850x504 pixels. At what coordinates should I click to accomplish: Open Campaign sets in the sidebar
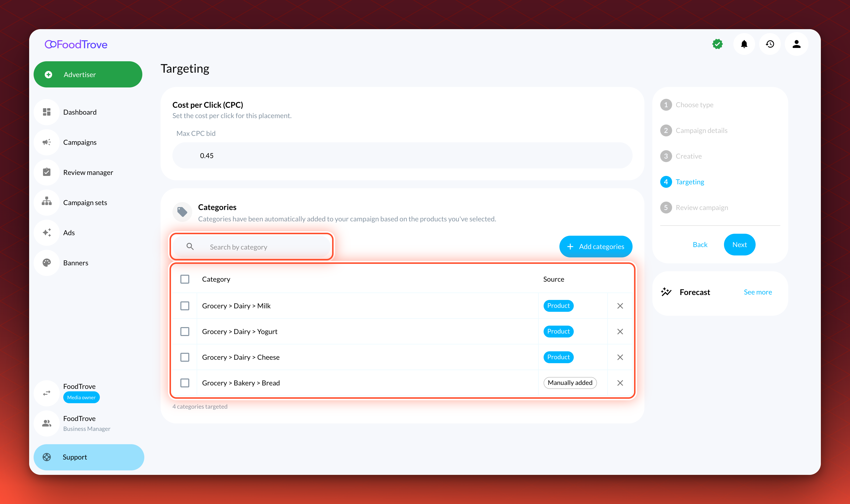(85, 203)
